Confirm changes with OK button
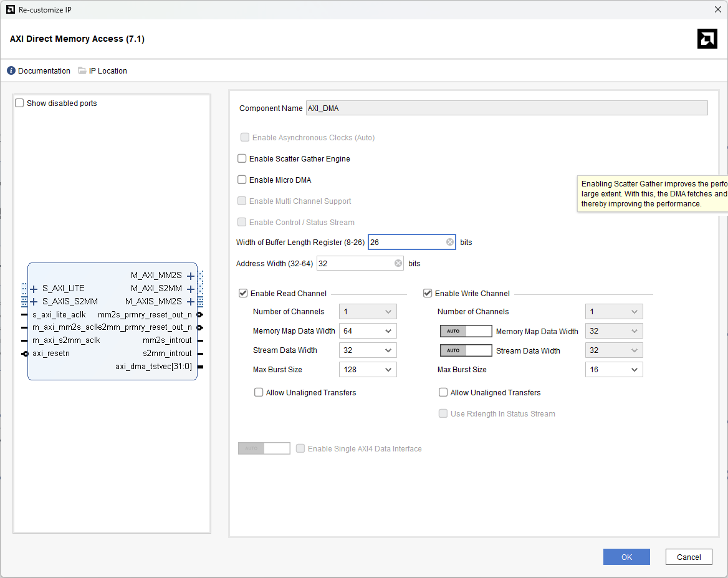728x578 pixels. coord(626,557)
